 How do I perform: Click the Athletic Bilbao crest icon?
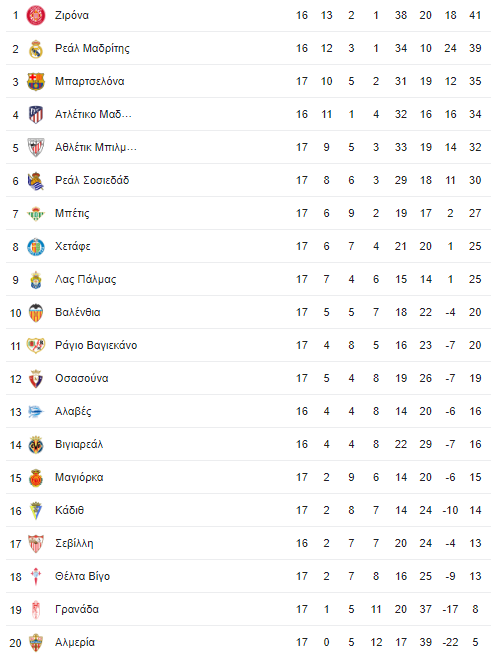pos(36,148)
